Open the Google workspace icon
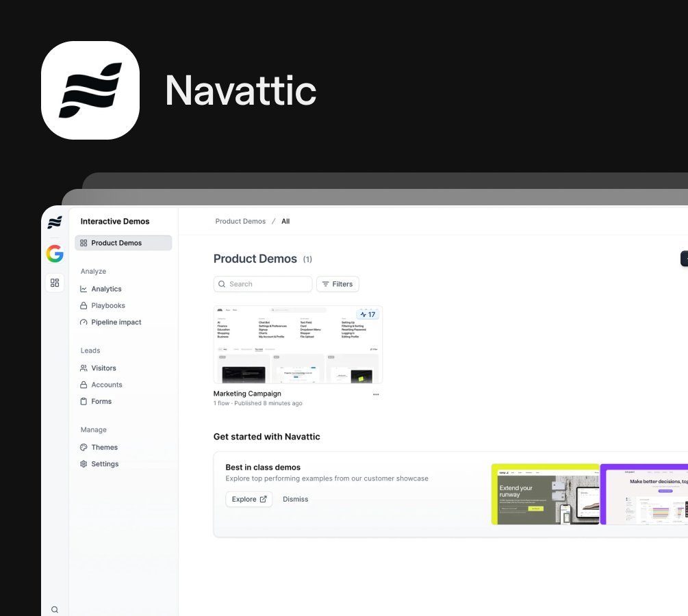 click(55, 254)
